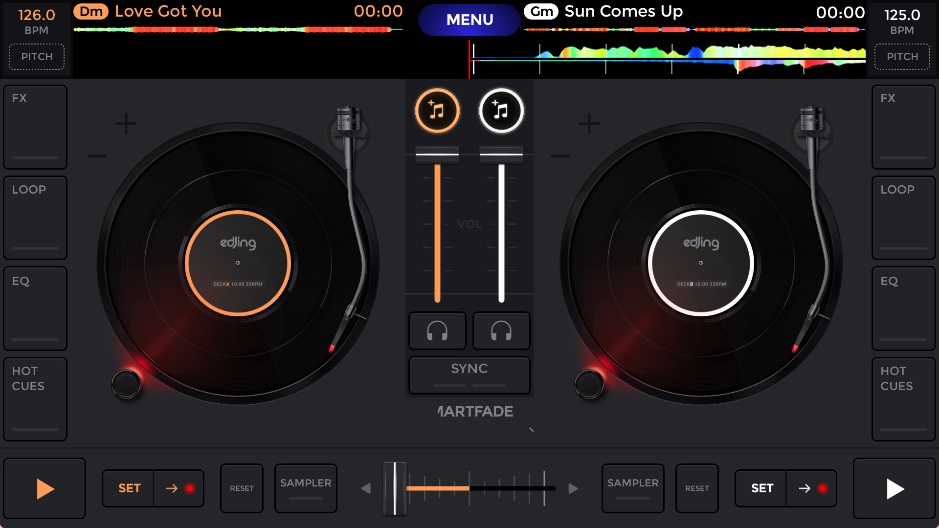The image size is (939, 528).
Task: Expand the right EQ panel
Action: pyautogui.click(x=903, y=309)
